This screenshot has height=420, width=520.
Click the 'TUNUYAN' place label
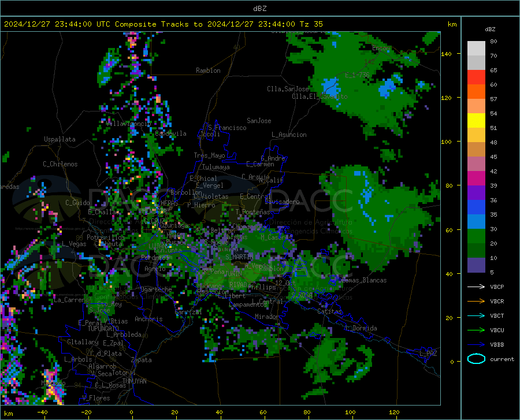pyautogui.click(x=134, y=381)
